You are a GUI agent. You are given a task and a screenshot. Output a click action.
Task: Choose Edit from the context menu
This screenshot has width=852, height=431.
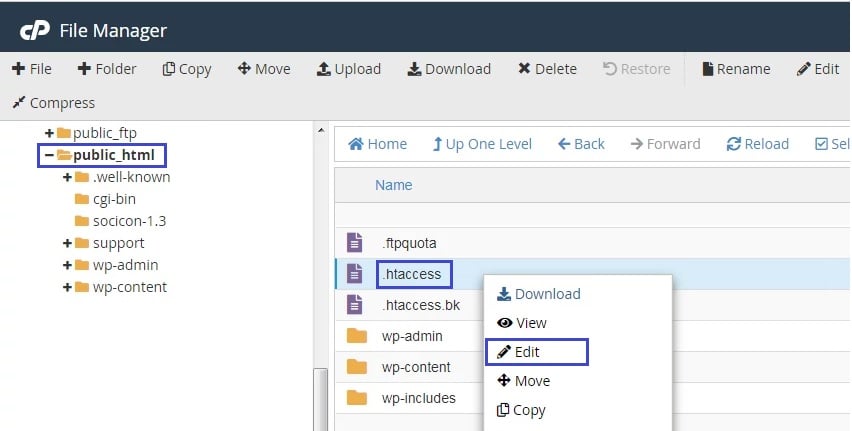click(x=518, y=352)
